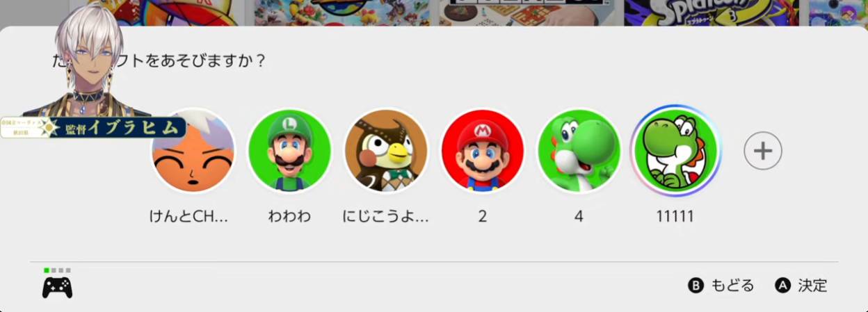Confirm with 決定 label

coord(813,286)
